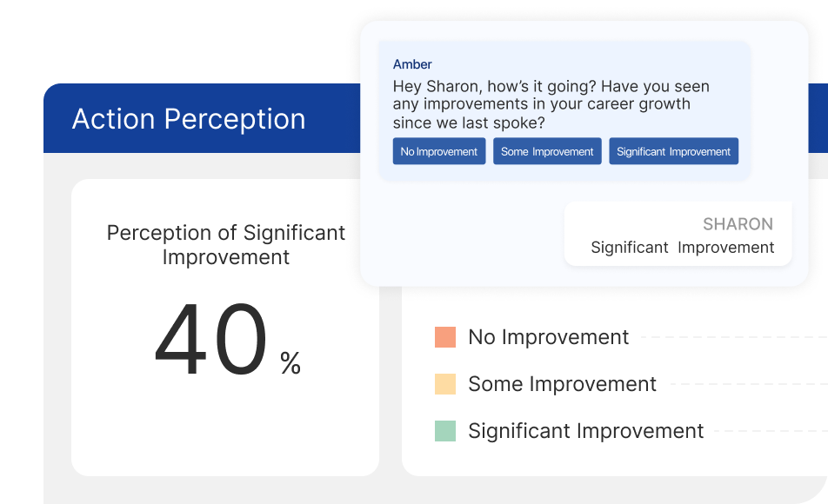The width and height of the screenshot is (828, 504).
Task: Click the Amber sender name in the chat
Action: coord(412,64)
